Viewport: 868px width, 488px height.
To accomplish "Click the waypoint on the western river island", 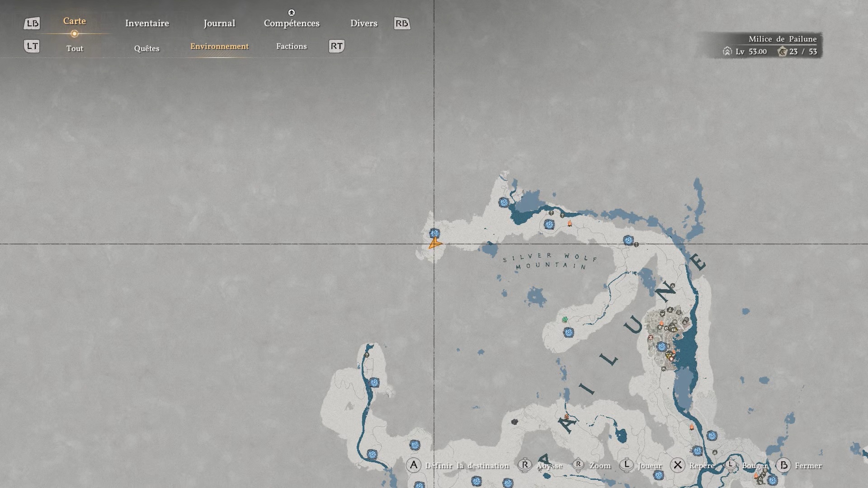I will pos(374,383).
